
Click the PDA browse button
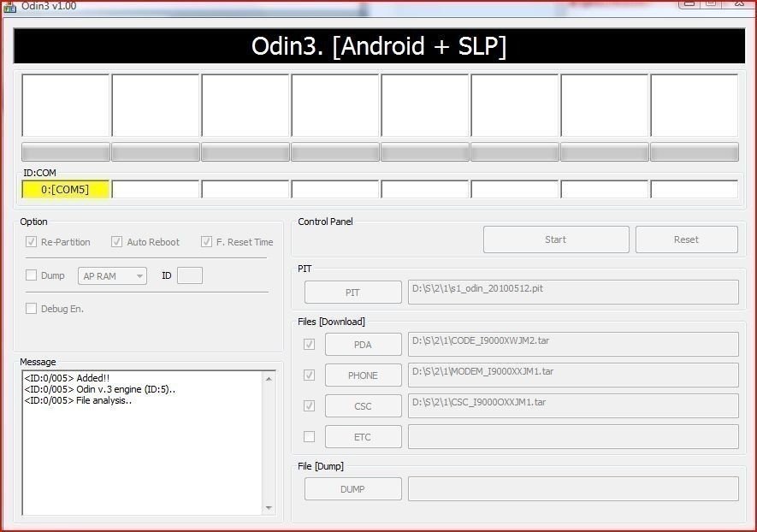tap(363, 344)
